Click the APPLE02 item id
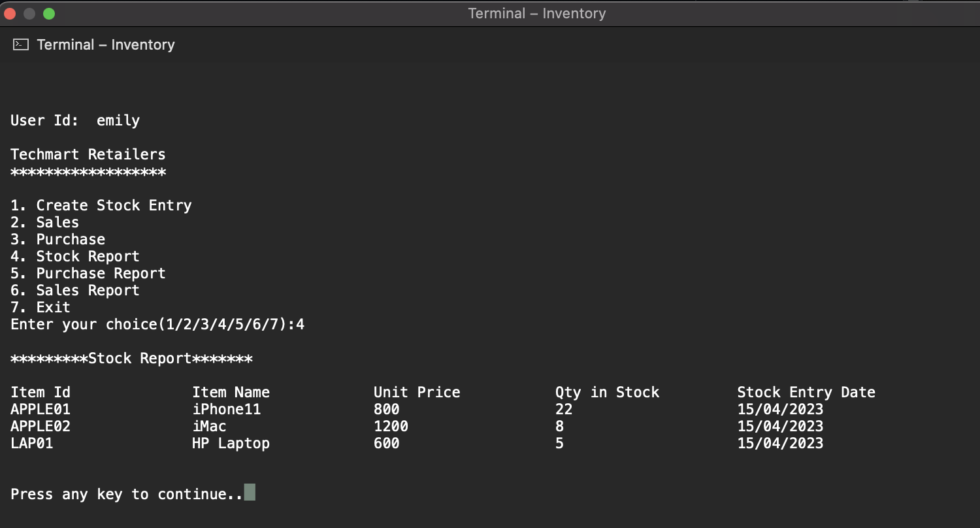This screenshot has width=980, height=528. click(x=41, y=427)
